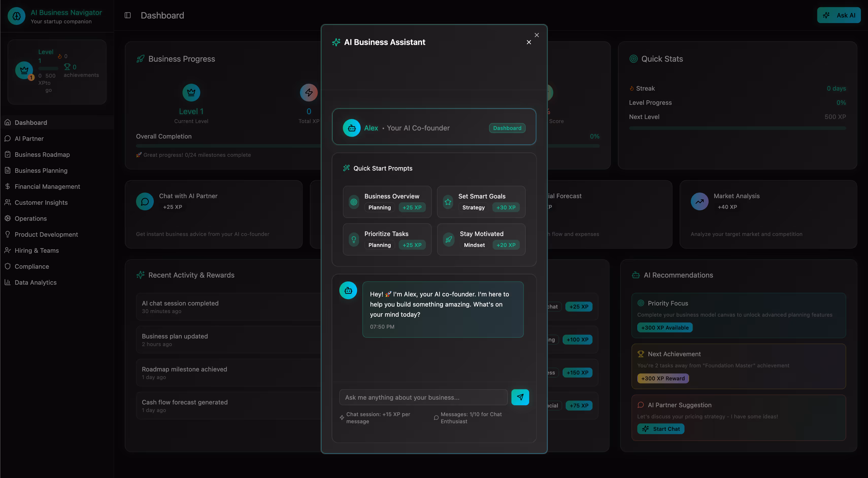
Task: Choose the Stay Motivated quick start prompt
Action: point(481,240)
